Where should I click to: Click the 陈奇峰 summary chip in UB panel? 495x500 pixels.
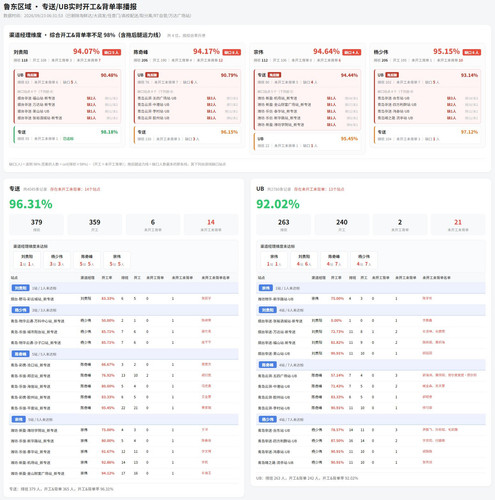[334, 260]
